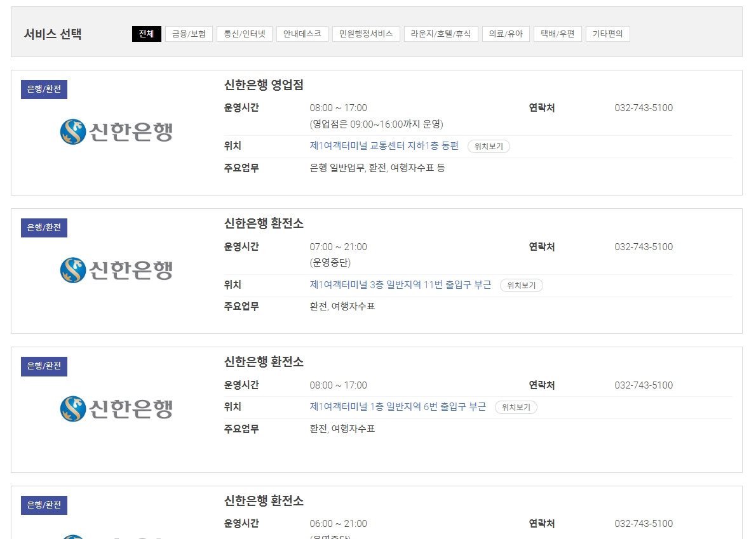Viewport: 756px width, 539px height.
Task: Filter by 의료/유아 services
Action: [x=506, y=34]
